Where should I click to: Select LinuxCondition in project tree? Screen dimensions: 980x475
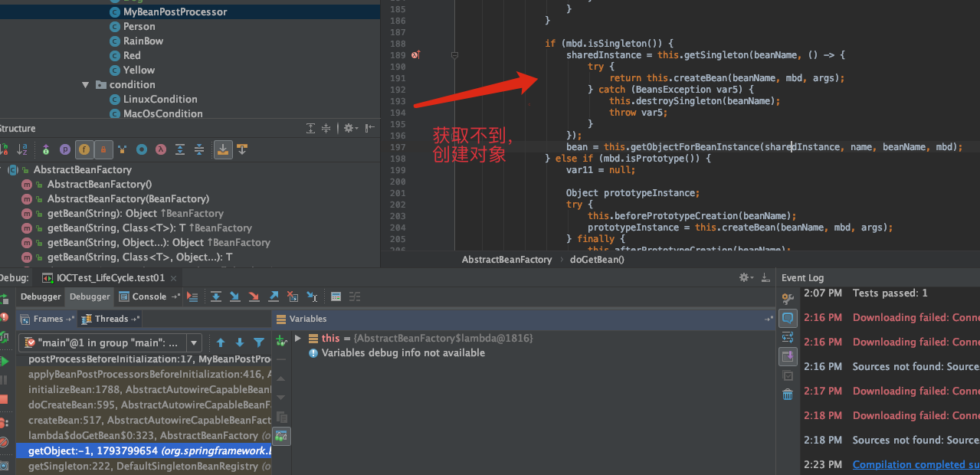(160, 100)
